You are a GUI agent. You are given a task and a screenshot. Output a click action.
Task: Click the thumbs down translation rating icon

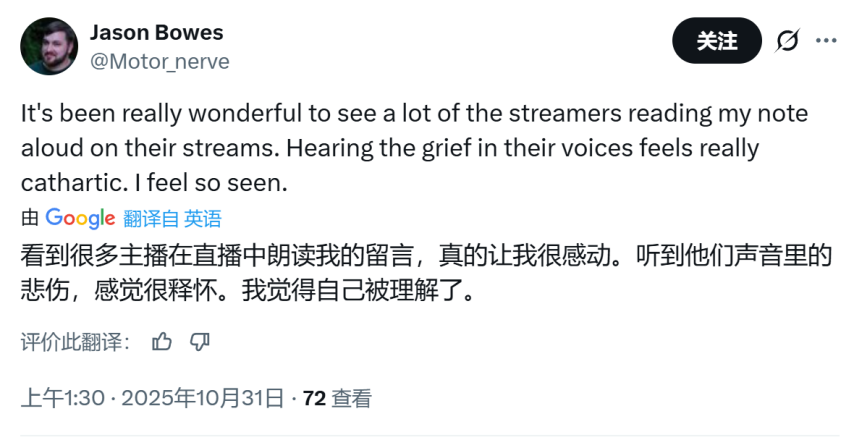pos(200,342)
